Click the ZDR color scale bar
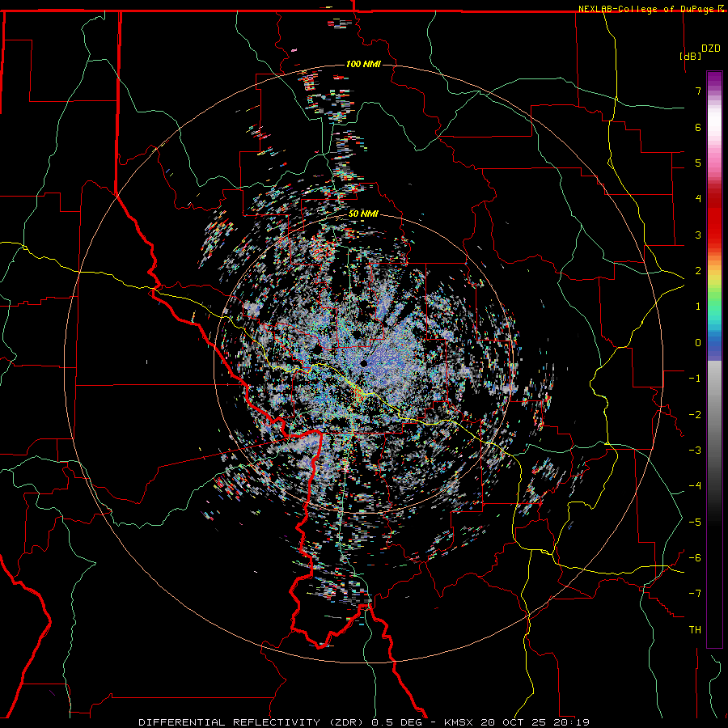Image resolution: width=728 pixels, height=728 pixels. [714, 359]
